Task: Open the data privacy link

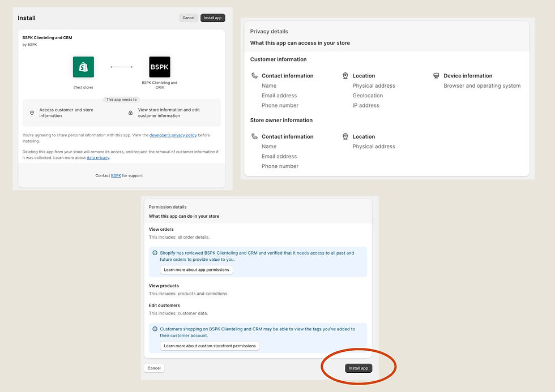Action: point(98,158)
